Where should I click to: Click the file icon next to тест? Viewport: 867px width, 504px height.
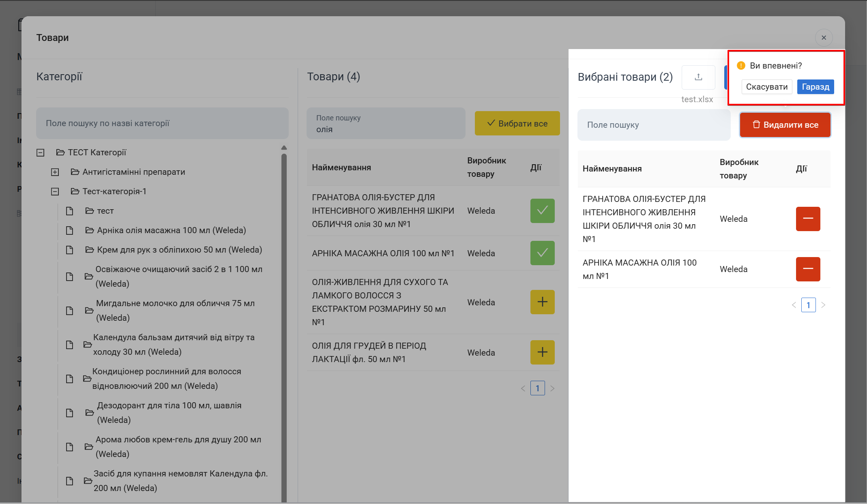pos(70,211)
